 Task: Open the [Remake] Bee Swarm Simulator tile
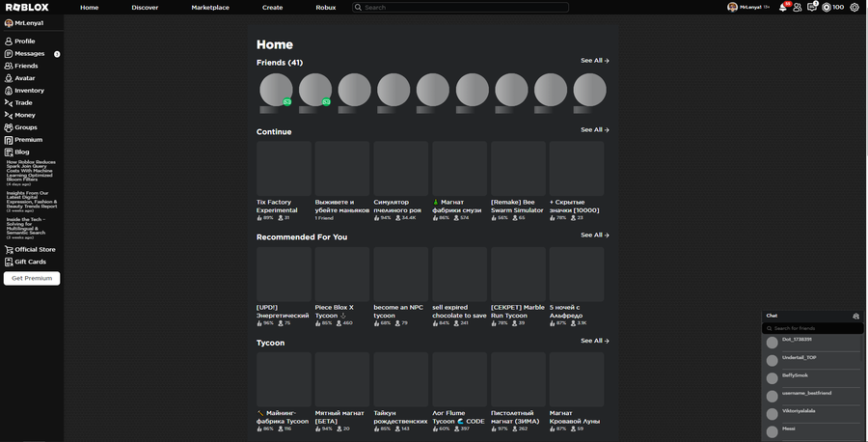pyautogui.click(x=518, y=181)
